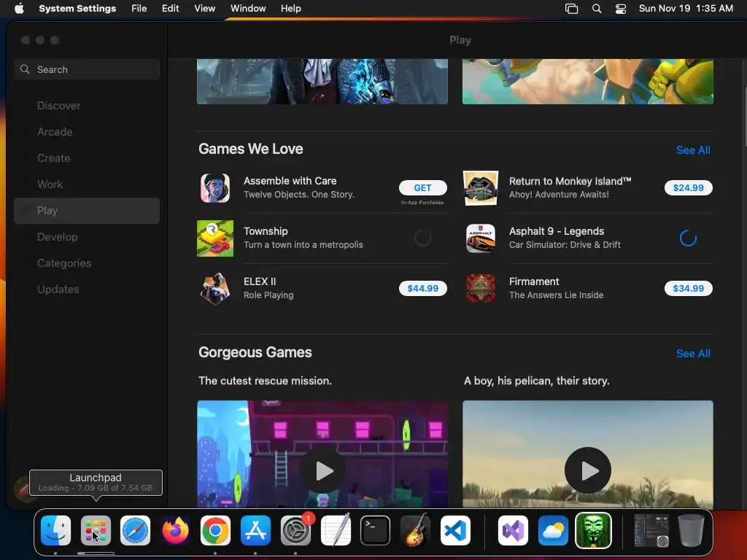Screen dimensions: 747x560
Task: Open the Assemble with Care app icon
Action: (x=215, y=188)
